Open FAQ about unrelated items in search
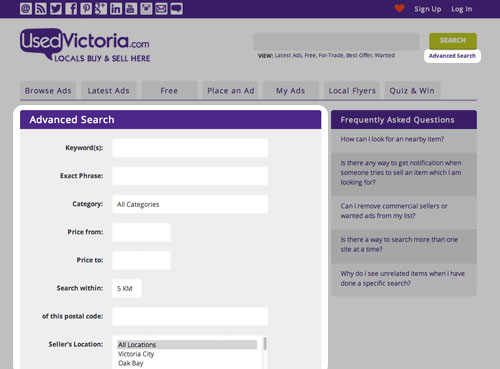 pos(404,280)
